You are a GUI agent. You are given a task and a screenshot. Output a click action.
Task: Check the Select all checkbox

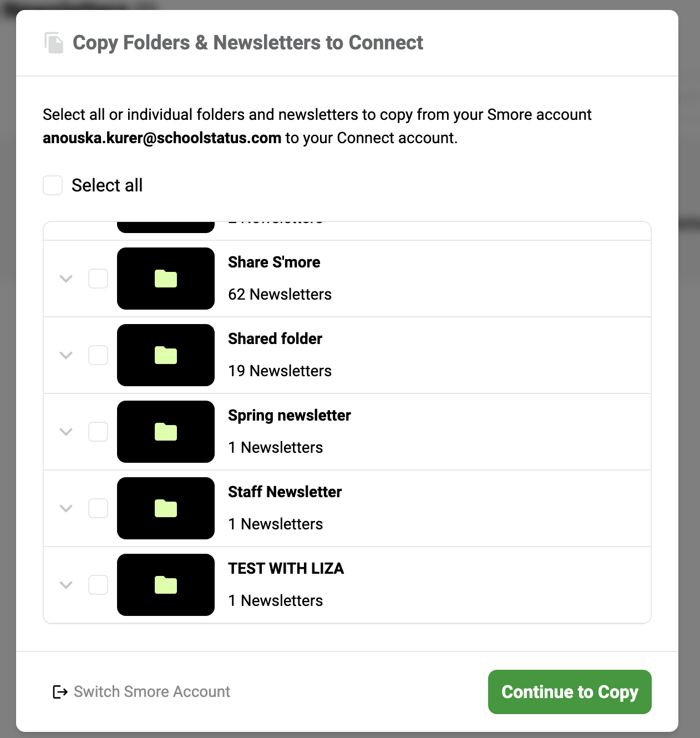pos(53,185)
